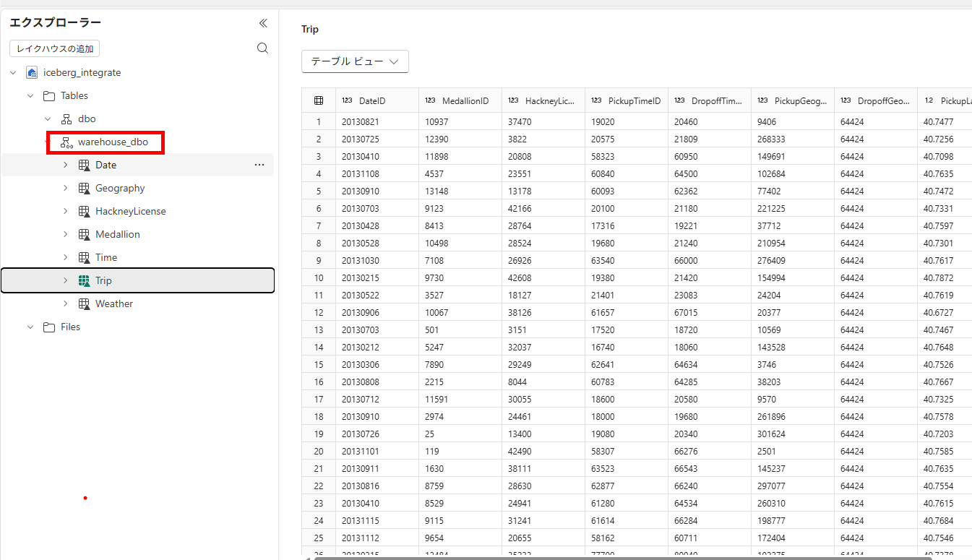Click HackneyLicense cell 8044
972x560 pixels.
(543, 382)
